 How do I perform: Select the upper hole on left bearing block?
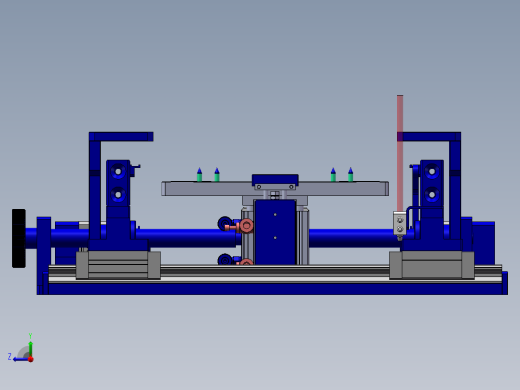(118, 172)
